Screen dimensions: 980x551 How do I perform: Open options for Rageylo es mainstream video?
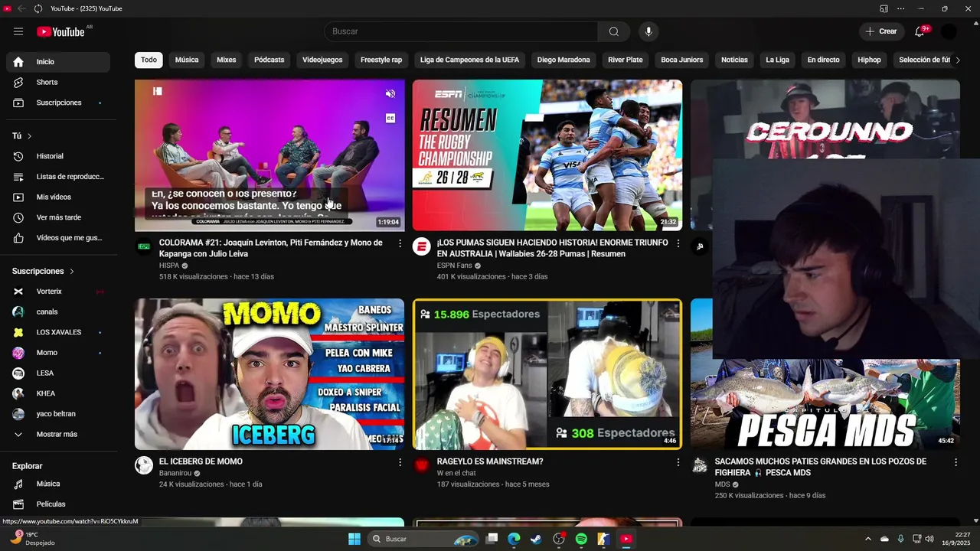coord(678,462)
